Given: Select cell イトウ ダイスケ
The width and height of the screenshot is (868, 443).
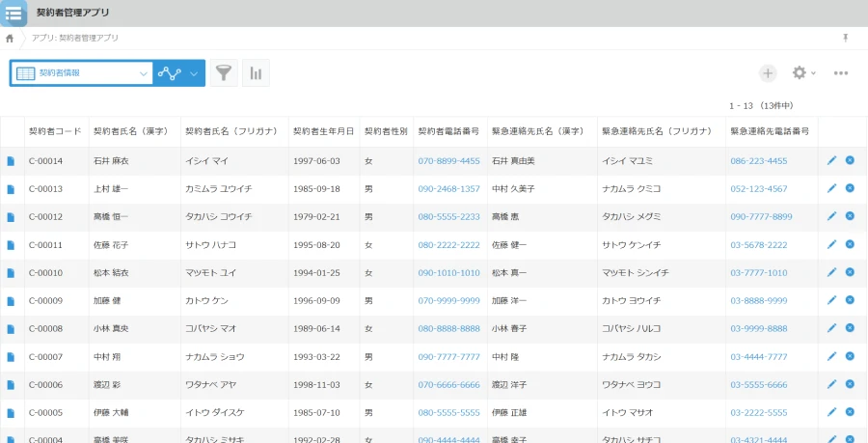Looking at the screenshot, I should click(215, 412).
